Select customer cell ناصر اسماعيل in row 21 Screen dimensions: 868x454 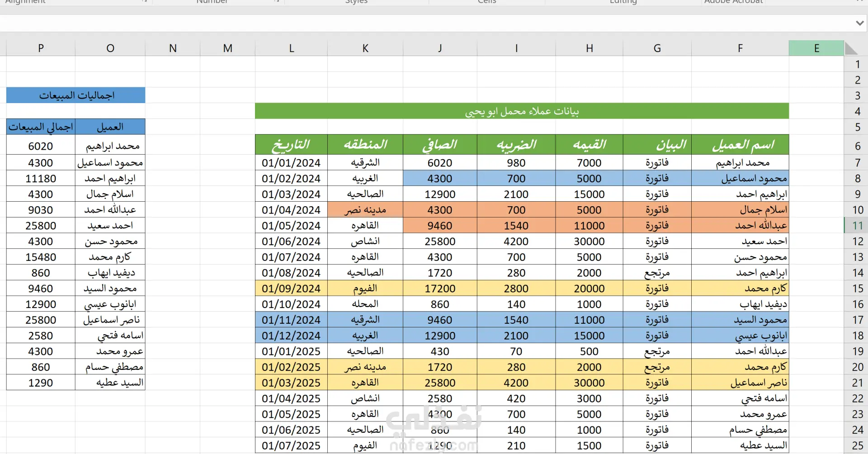[740, 383]
